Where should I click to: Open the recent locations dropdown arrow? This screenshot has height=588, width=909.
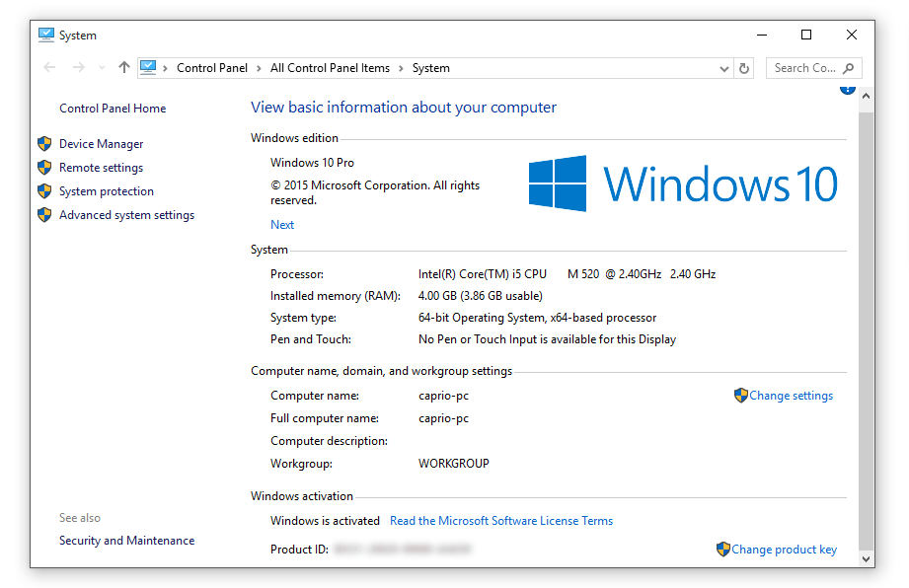pyautogui.click(x=102, y=68)
